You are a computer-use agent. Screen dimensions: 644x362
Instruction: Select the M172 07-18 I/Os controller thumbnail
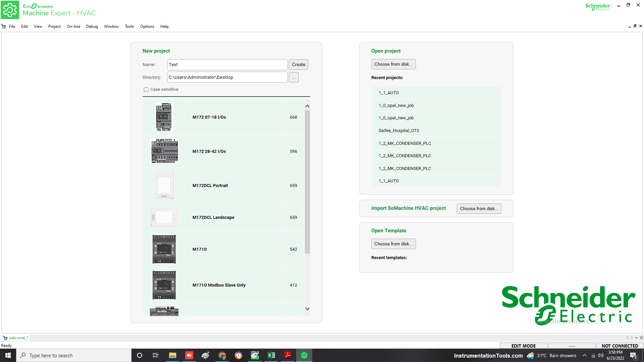164,117
